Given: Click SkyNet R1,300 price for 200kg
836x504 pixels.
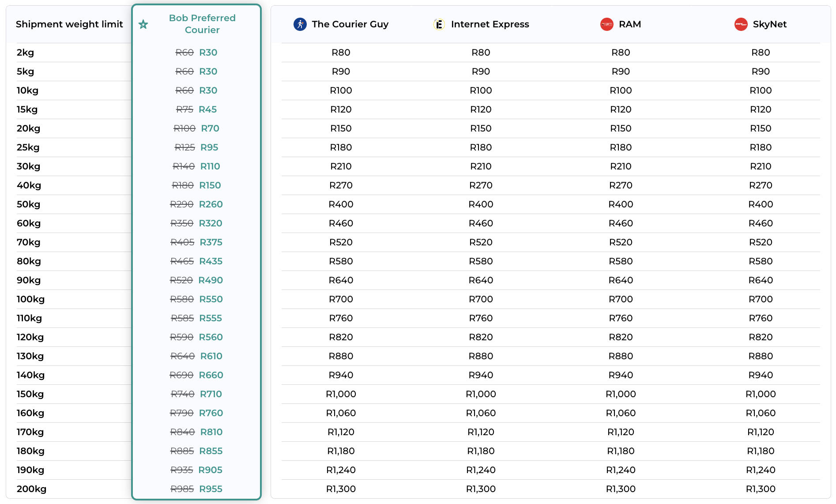Looking at the screenshot, I should coord(761,489).
